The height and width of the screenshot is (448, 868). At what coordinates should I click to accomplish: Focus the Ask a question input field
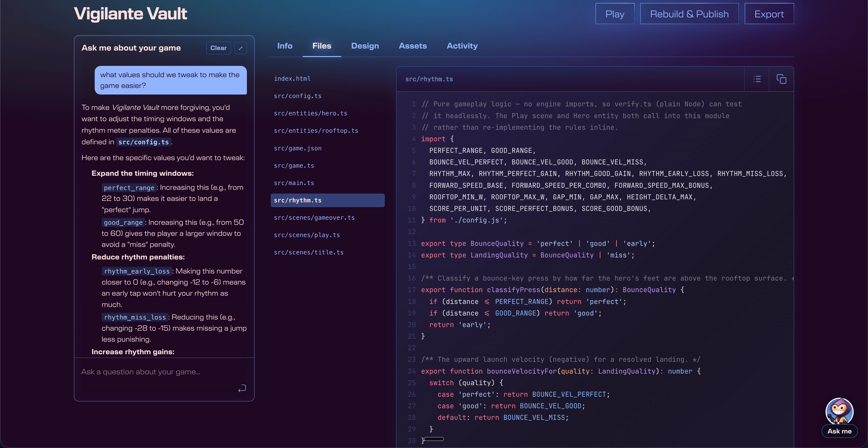tap(164, 372)
